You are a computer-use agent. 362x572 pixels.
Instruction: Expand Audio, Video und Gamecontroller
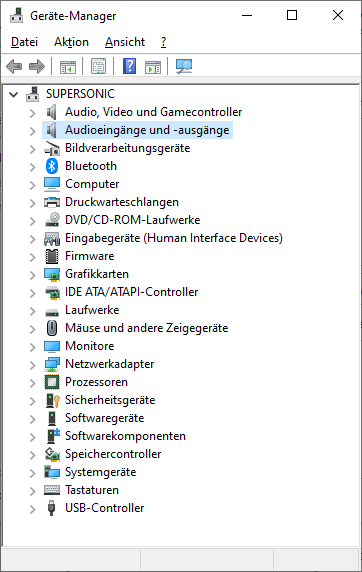point(32,113)
